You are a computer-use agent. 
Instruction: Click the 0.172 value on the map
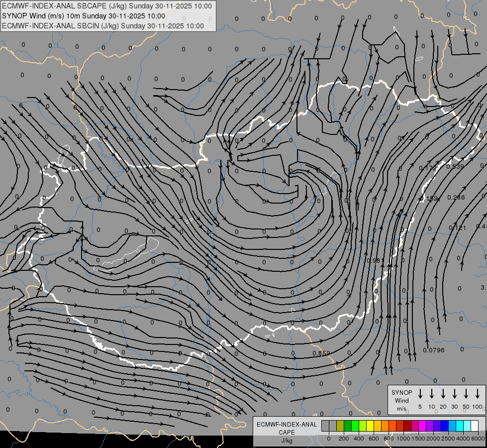point(428,168)
